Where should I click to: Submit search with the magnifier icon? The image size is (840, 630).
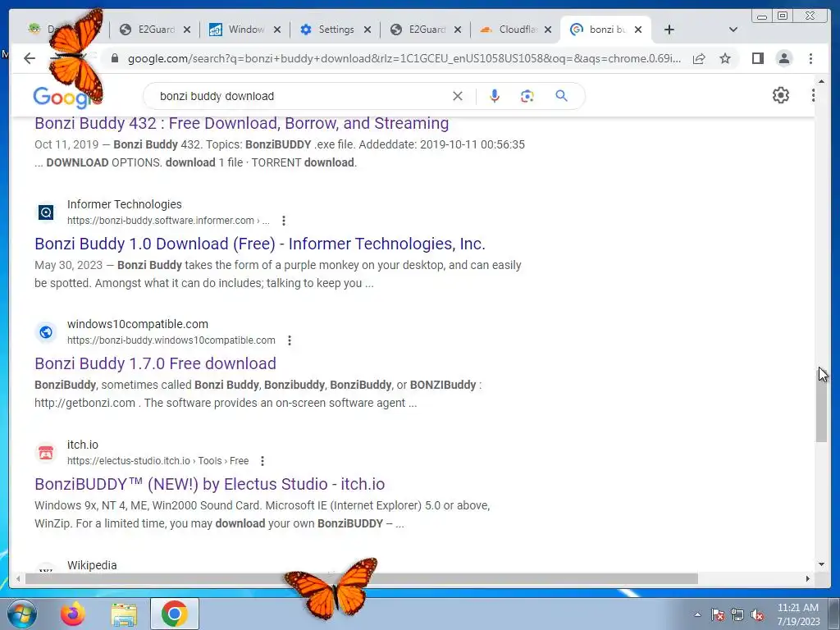[x=561, y=96]
